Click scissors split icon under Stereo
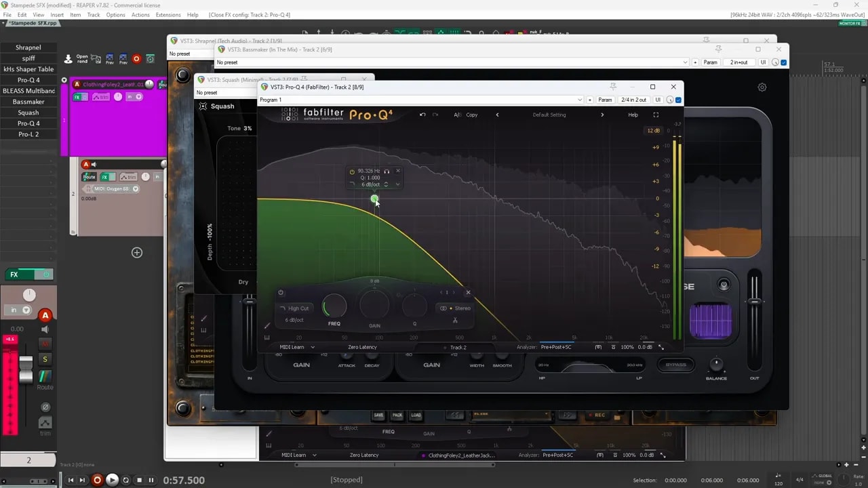Image resolution: width=868 pixels, height=488 pixels. pos(455,320)
